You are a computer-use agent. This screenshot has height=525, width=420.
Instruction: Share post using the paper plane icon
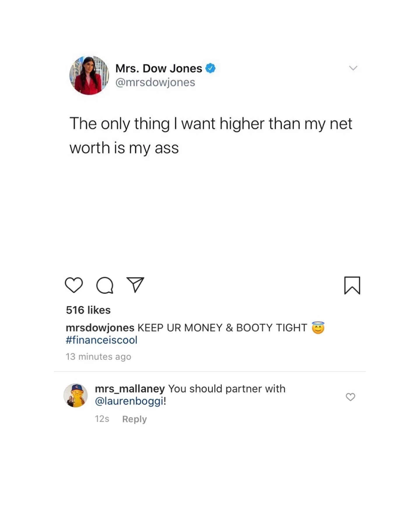pos(135,285)
